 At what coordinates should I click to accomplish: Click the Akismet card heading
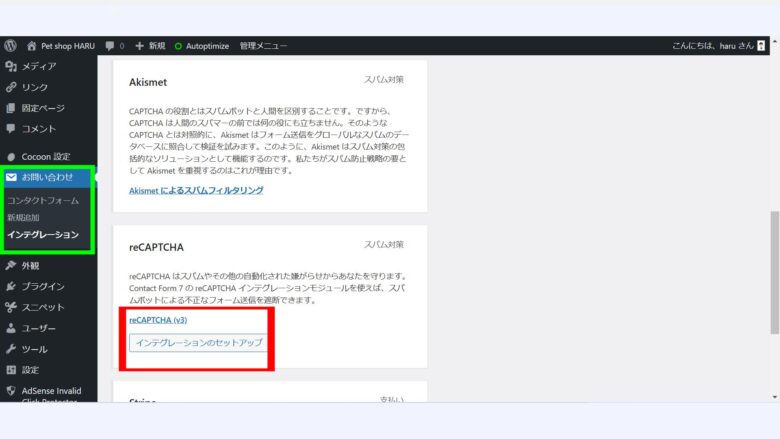click(148, 82)
